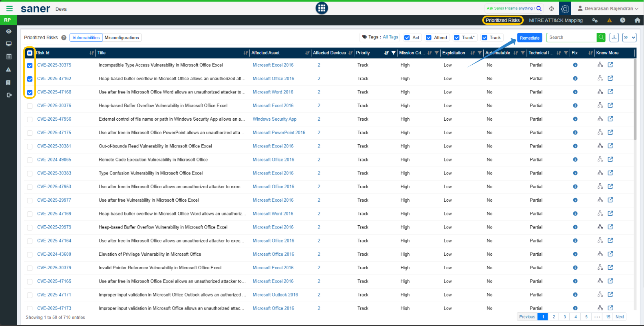Click the Prioritized Risks help question icon
Image resolution: width=644 pixels, height=326 pixels.
click(x=64, y=38)
